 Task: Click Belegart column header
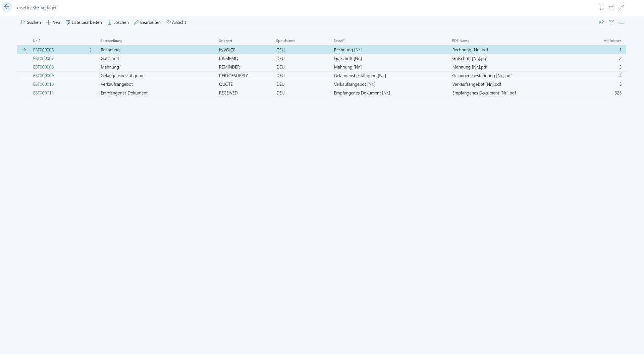(x=225, y=41)
